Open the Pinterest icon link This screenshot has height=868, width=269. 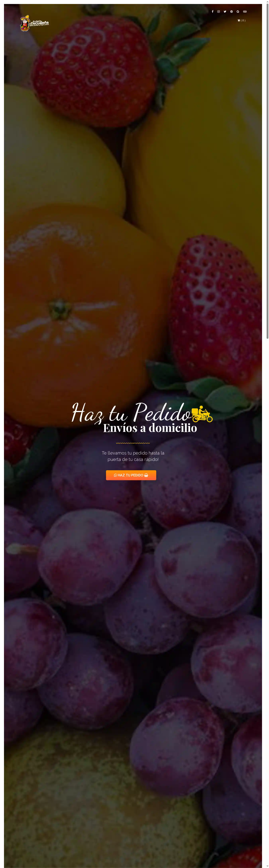231,11
